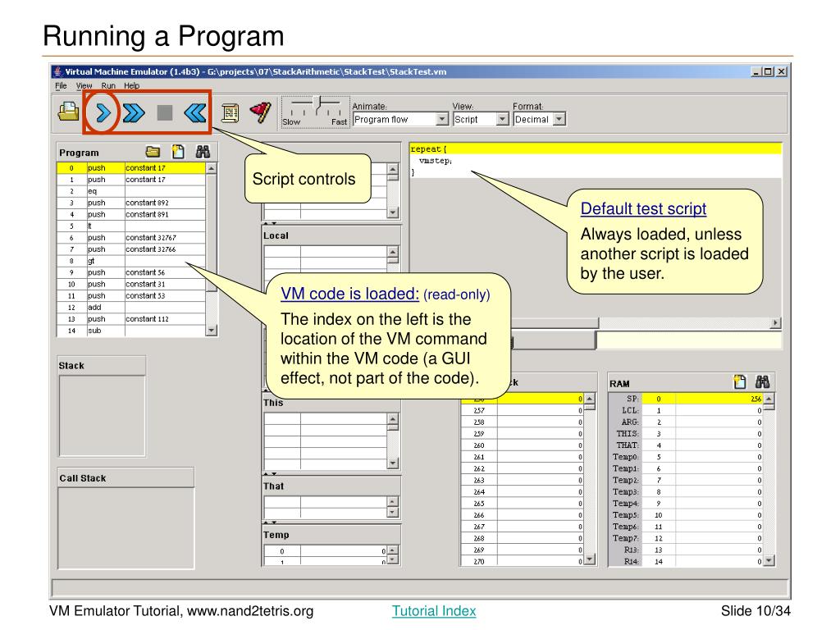Click the SP row in RAM
The height and width of the screenshot is (630, 840).
[x=686, y=399]
